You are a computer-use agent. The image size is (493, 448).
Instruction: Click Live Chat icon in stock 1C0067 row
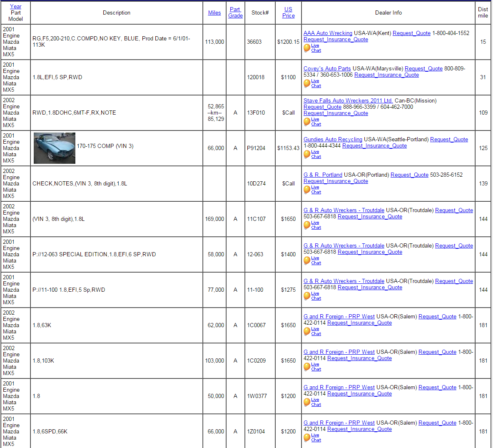[307, 331]
